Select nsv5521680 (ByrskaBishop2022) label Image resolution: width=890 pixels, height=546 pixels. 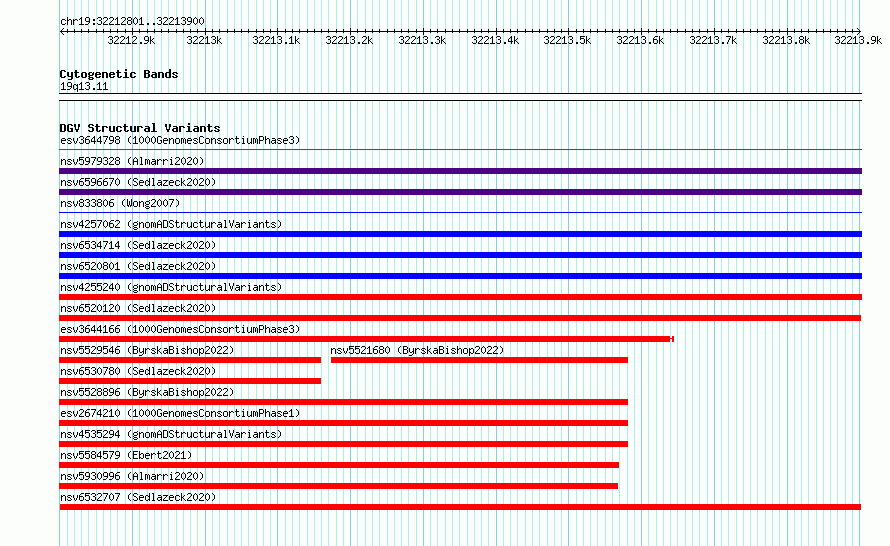(x=417, y=350)
